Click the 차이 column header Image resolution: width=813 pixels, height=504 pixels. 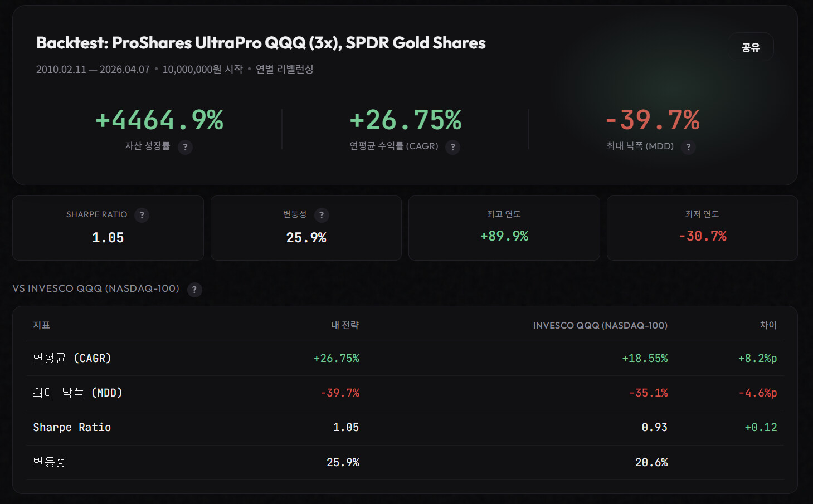[x=768, y=325]
